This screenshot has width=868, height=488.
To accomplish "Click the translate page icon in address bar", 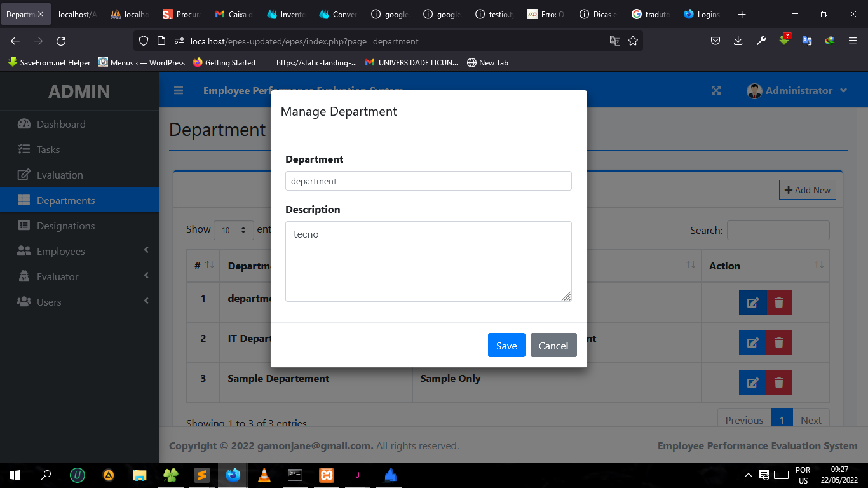I will [614, 41].
